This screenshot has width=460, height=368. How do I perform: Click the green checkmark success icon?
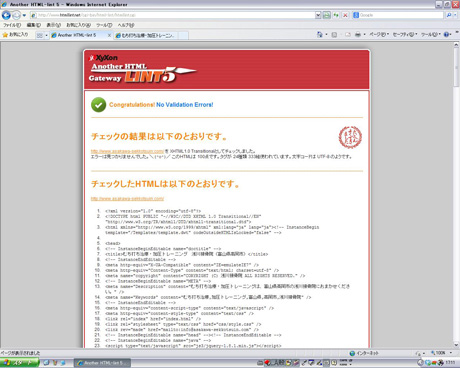[98, 105]
